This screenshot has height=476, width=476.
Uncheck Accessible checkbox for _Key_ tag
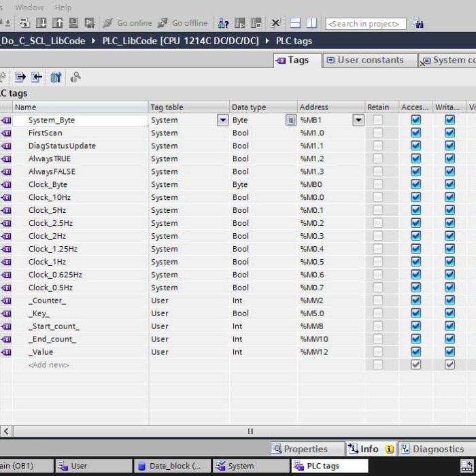click(x=415, y=313)
